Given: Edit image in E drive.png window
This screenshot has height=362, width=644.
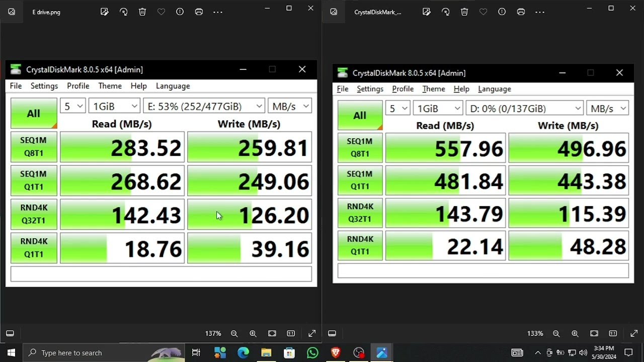Looking at the screenshot, I should [x=105, y=12].
